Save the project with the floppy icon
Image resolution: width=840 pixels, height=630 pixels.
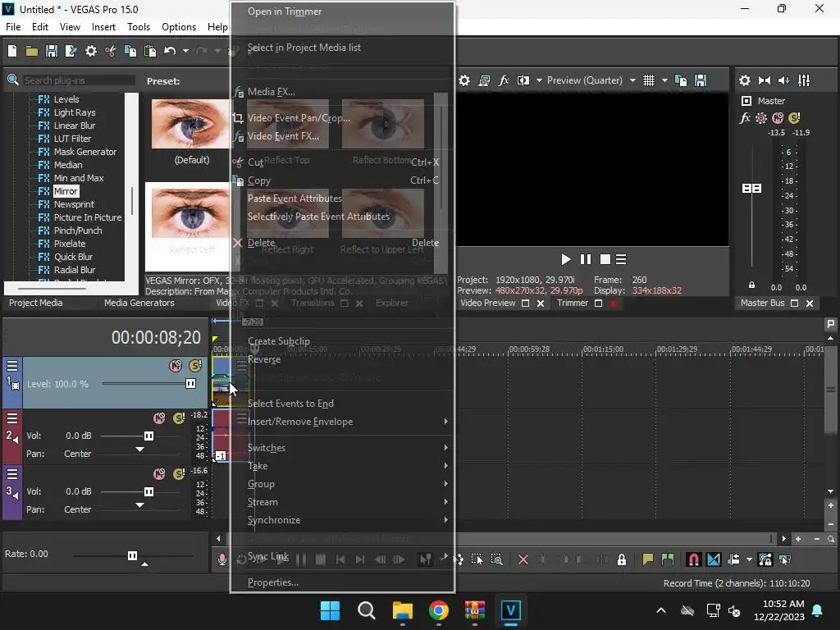52,51
